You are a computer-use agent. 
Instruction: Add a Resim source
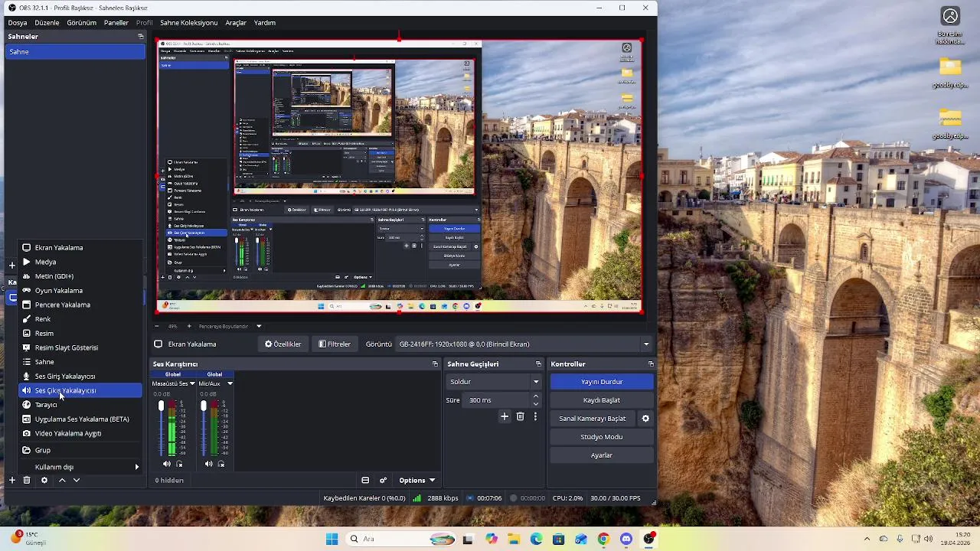coord(80,334)
